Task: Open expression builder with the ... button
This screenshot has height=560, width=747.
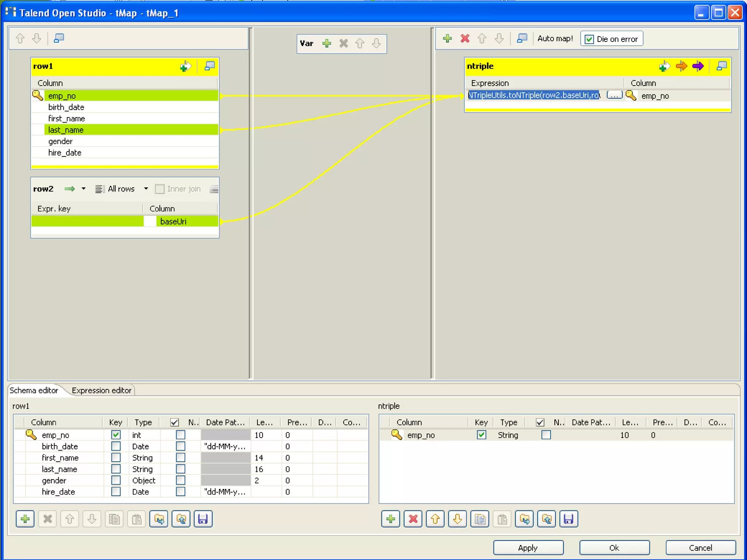Action: coord(614,96)
